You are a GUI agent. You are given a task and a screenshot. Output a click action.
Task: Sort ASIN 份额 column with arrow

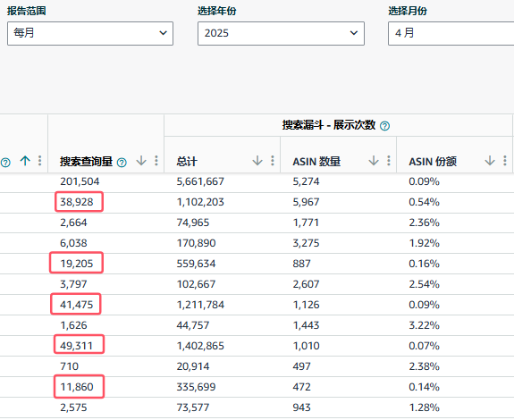pos(490,161)
